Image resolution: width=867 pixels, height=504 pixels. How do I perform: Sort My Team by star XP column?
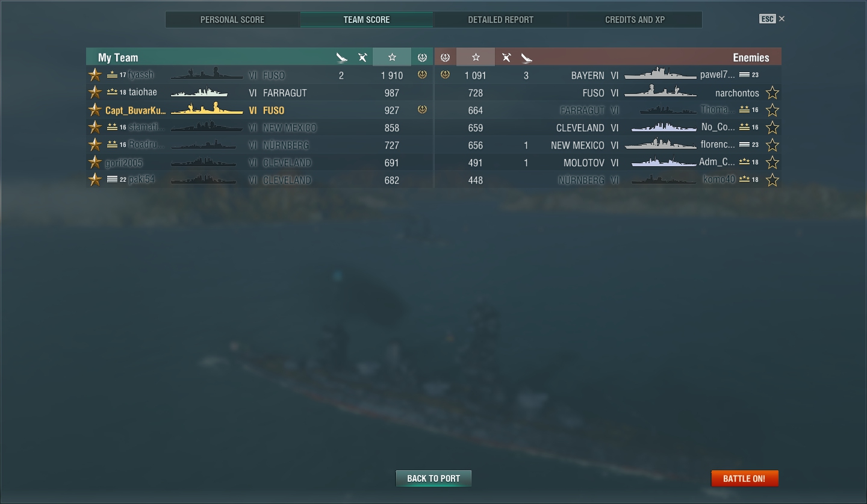coord(392,57)
